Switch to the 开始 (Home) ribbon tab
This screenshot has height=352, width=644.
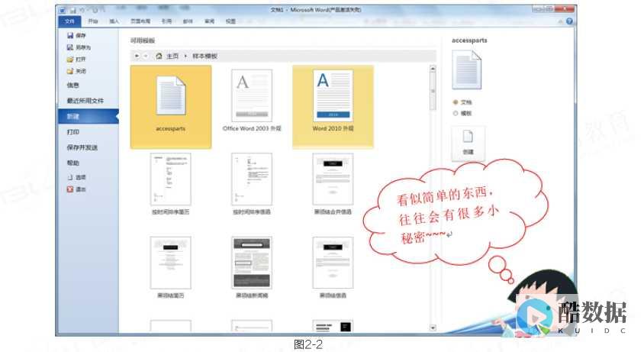point(93,21)
